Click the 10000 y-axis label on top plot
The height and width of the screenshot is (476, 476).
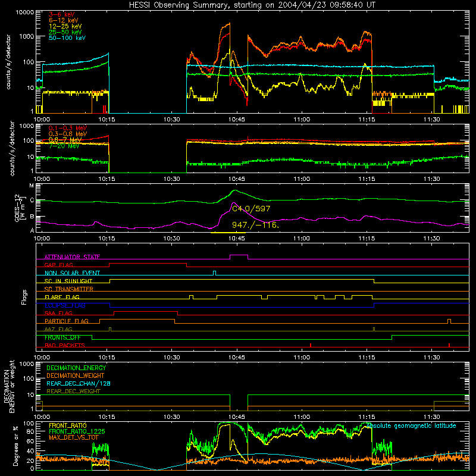[x=25, y=12]
